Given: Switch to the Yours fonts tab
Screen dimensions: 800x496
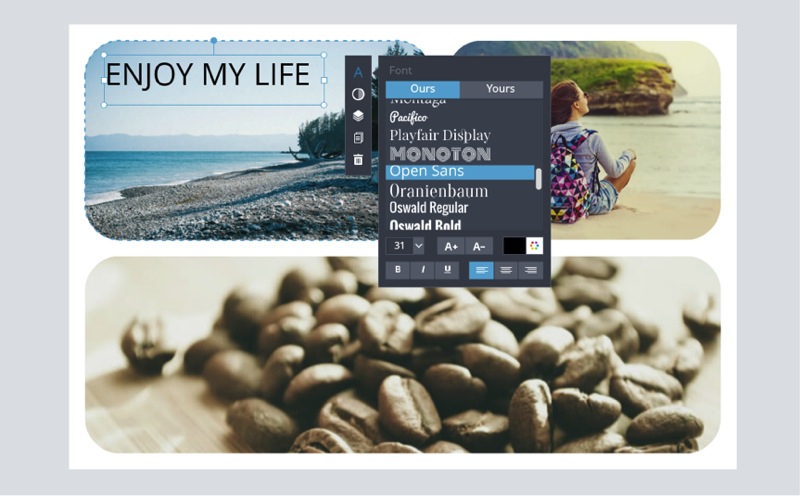Looking at the screenshot, I should pos(501,89).
